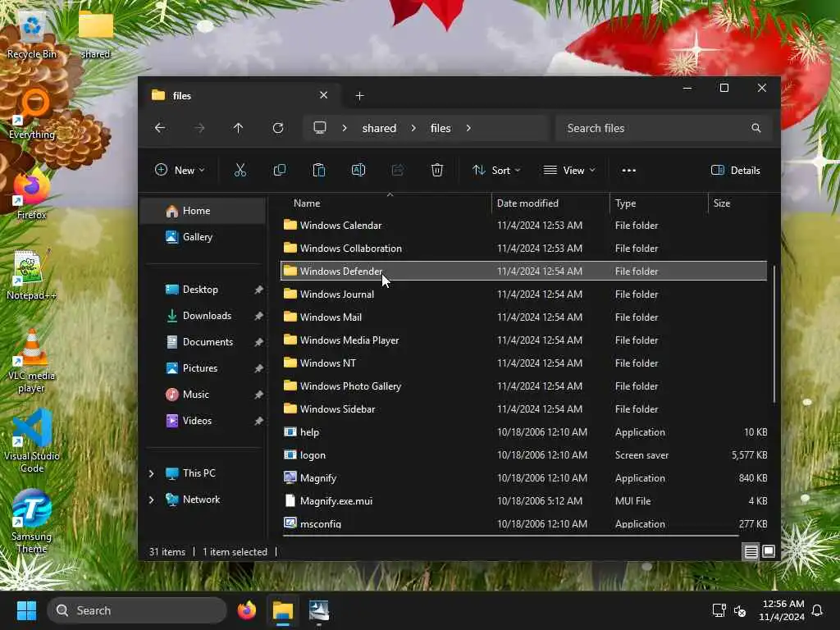Expand Network in navigation pane
The height and width of the screenshot is (630, 840).
[151, 500]
